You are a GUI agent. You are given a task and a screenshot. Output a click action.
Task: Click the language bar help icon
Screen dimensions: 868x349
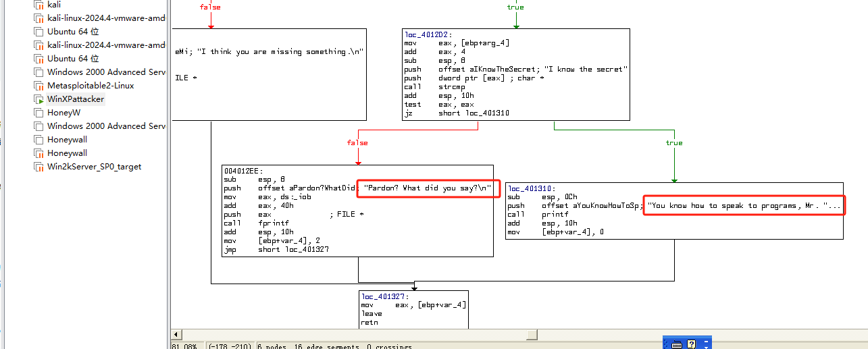691,344
